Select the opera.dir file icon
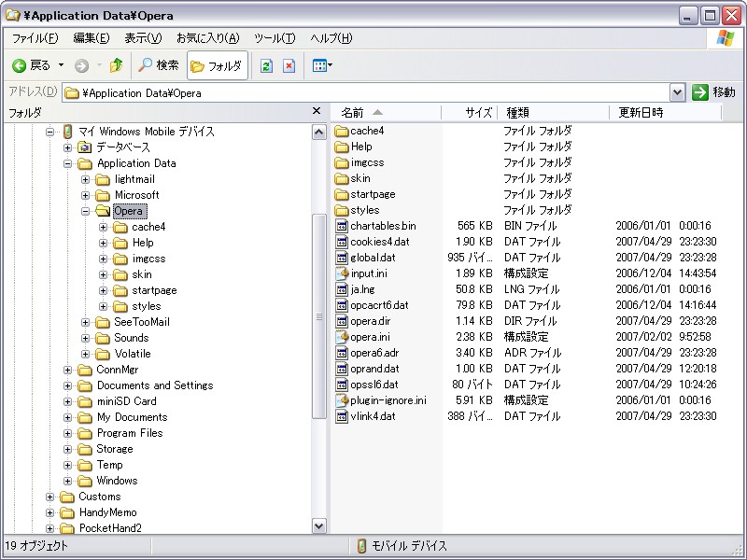Screen dimensions: 747x560 (x=342, y=321)
